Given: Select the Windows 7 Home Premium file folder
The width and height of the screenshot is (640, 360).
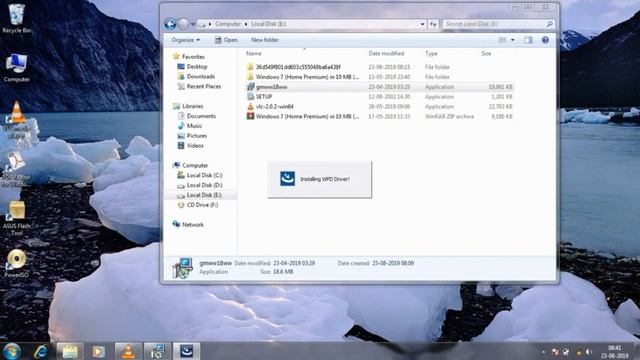Looking at the screenshot, I should (379, 77).
